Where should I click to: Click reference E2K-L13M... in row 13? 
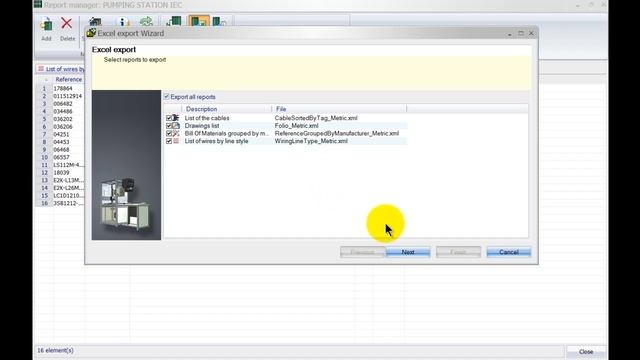pos(68,180)
